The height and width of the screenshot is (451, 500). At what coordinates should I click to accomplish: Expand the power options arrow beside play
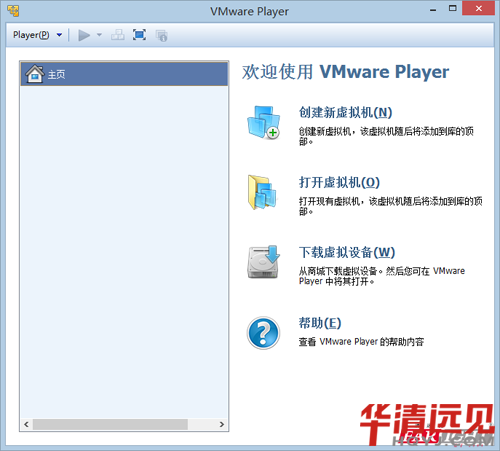99,35
